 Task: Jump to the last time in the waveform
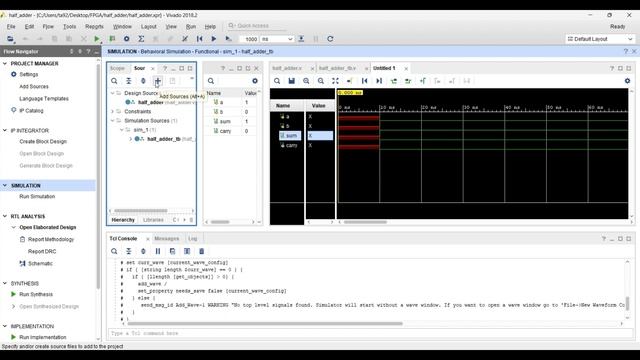click(379, 81)
